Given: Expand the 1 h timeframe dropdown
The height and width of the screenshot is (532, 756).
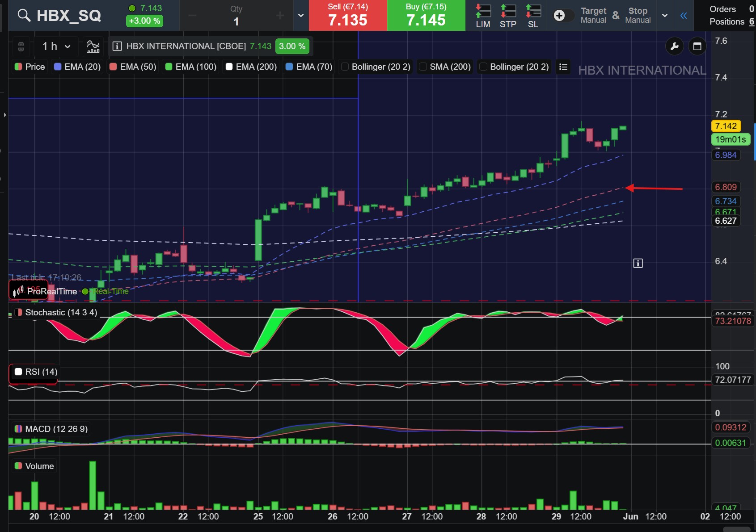Looking at the screenshot, I should click(x=56, y=46).
